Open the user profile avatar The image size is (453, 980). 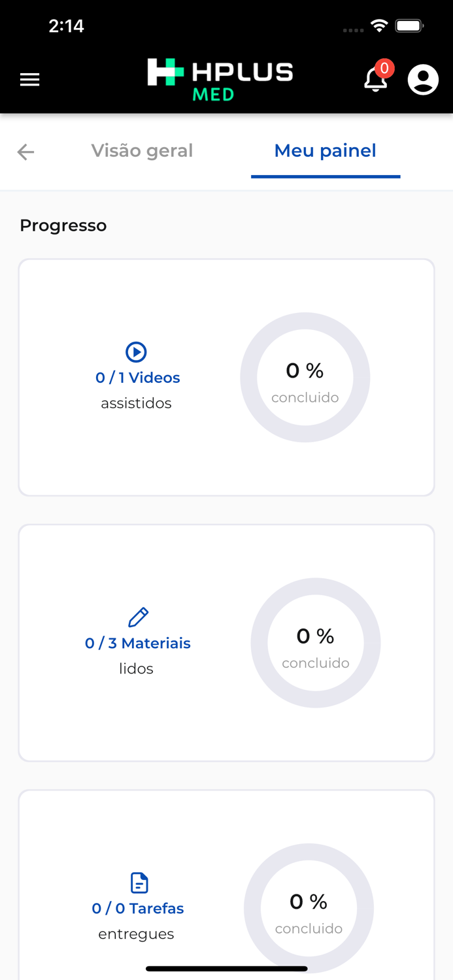pyautogui.click(x=423, y=80)
